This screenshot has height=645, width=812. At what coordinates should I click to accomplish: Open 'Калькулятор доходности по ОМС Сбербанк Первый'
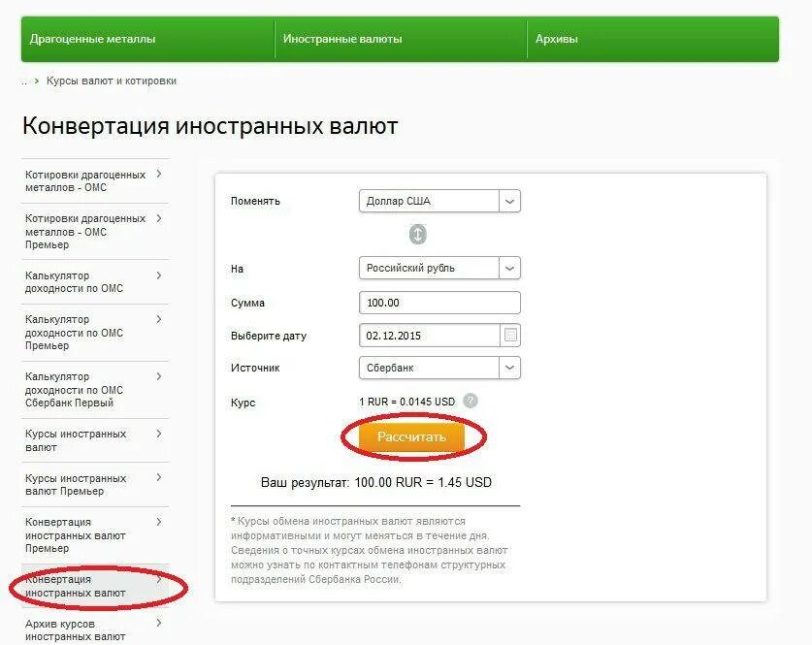coord(95,390)
